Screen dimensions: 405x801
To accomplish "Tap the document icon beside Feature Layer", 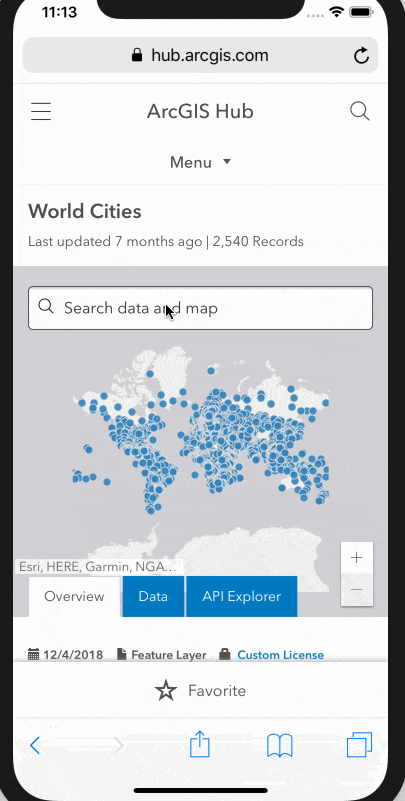I will point(122,654).
